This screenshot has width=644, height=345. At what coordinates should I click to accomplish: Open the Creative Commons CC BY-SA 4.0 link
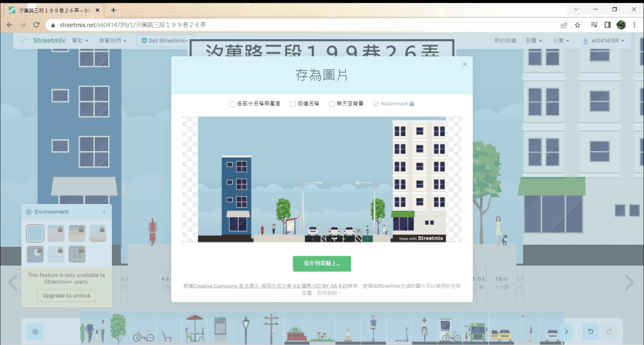270,286
